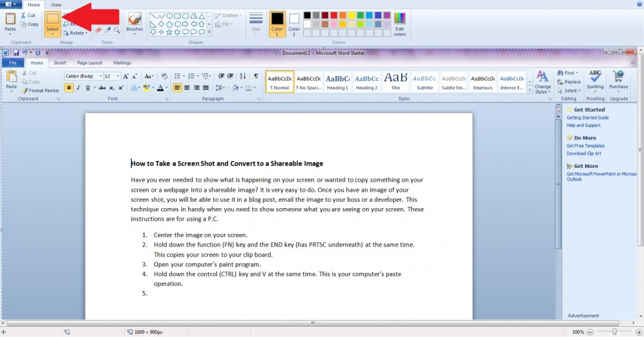Toggle Italic in Word Font group
The image size is (644, 337).
pos(78,87)
